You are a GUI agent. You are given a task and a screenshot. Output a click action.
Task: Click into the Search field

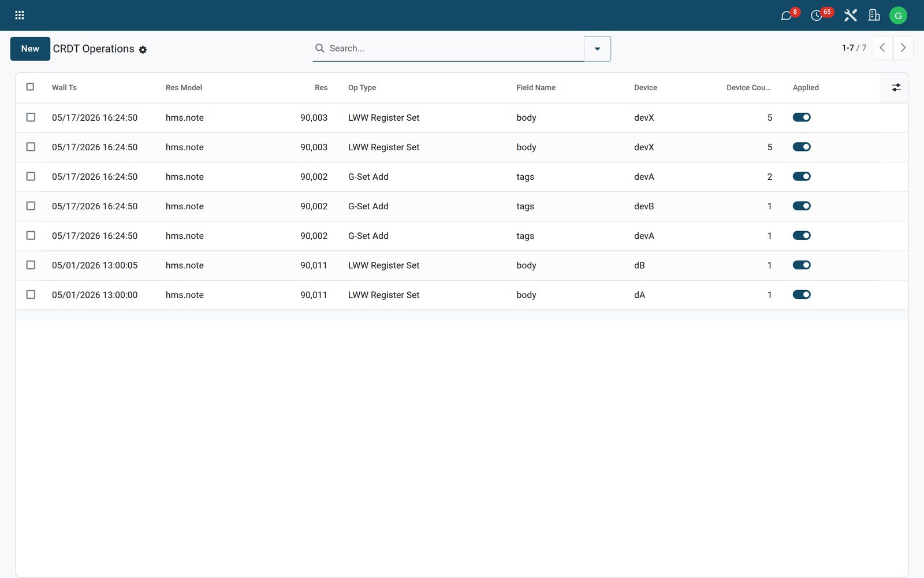click(x=455, y=49)
